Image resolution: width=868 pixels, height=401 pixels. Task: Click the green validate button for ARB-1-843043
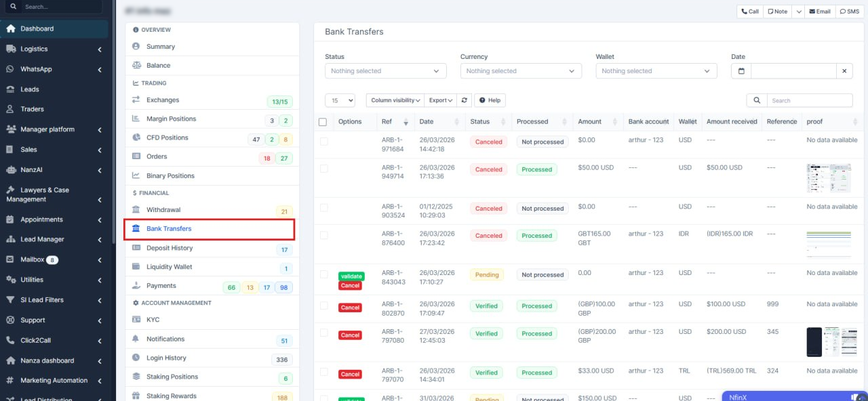(x=351, y=276)
